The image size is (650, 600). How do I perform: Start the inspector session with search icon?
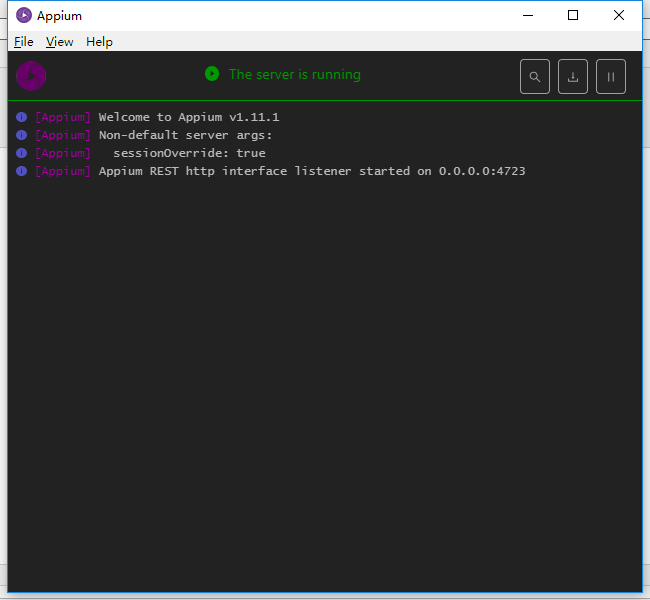pyautogui.click(x=535, y=77)
